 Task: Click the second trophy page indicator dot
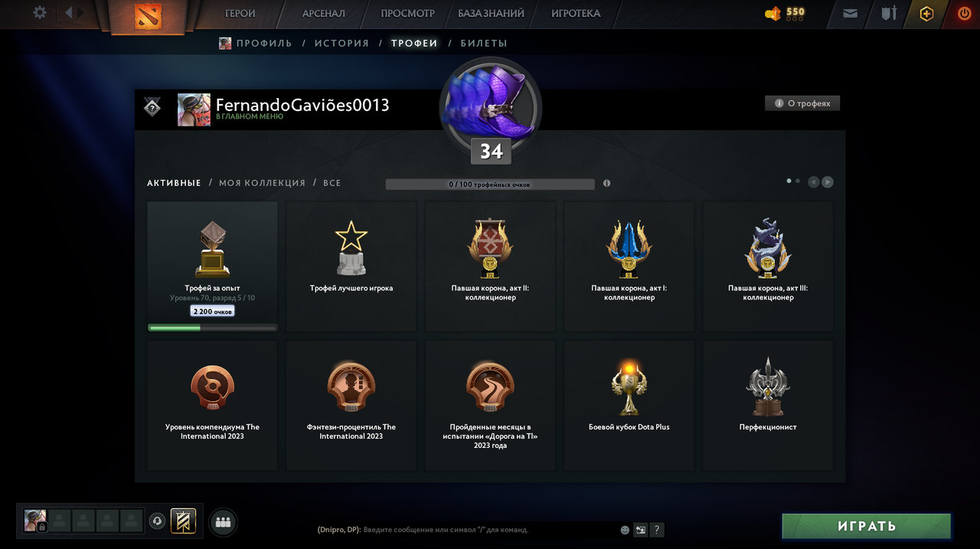(798, 181)
